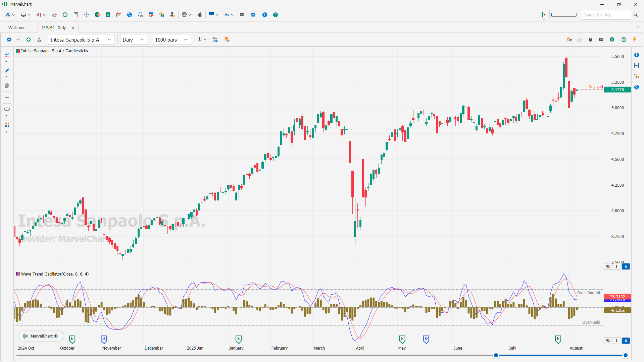Click the bug report icon in top toolbar
Screen dimensions: 644x362
point(200,15)
